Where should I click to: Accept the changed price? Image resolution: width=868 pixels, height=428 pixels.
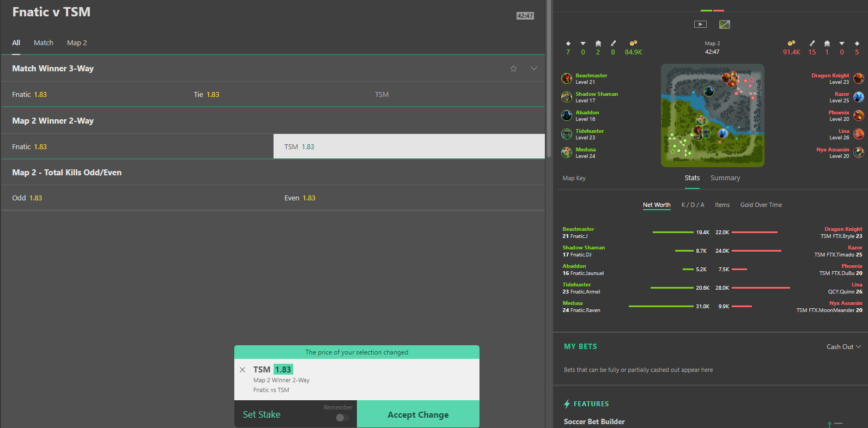tap(418, 414)
